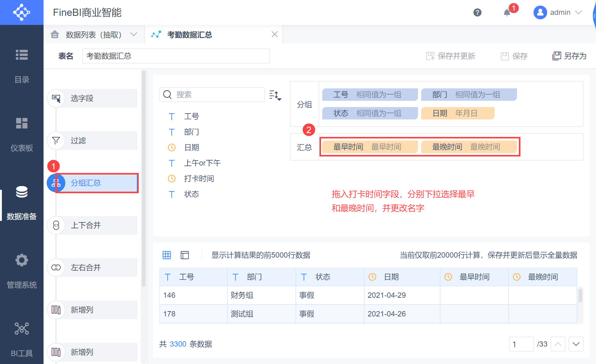Click the 状态 column header

330,277
